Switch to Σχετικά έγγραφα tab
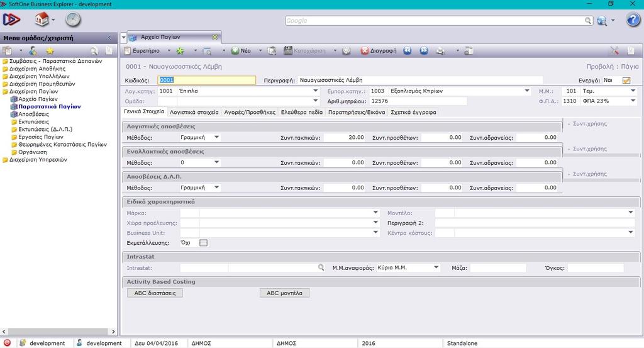Viewport: 644px width, 348px height. pos(413,112)
